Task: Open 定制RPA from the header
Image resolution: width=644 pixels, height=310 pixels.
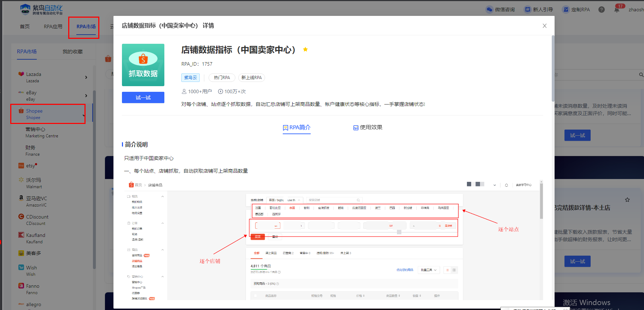Action: point(576,10)
